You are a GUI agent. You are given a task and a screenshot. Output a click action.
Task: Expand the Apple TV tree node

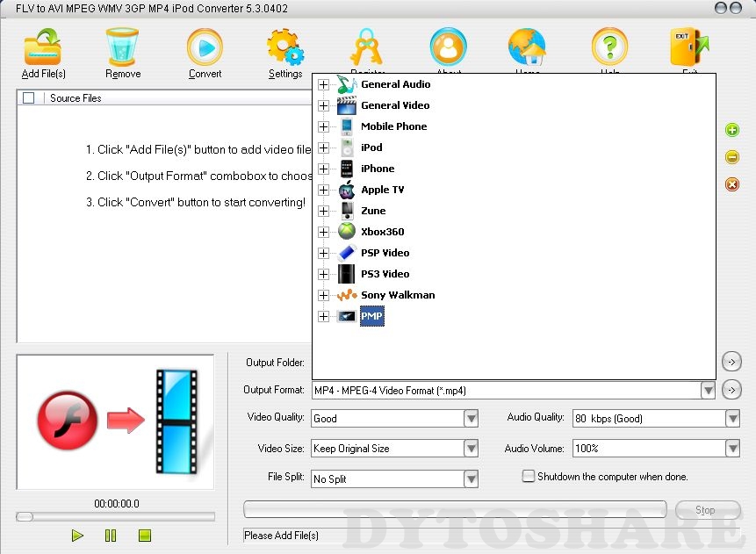click(x=323, y=190)
